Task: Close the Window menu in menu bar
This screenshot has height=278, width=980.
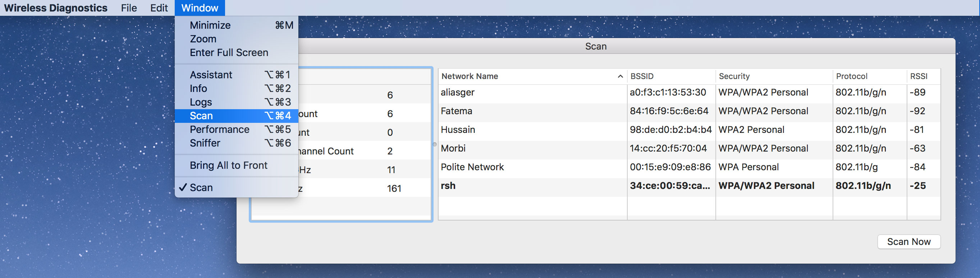Action: (200, 8)
